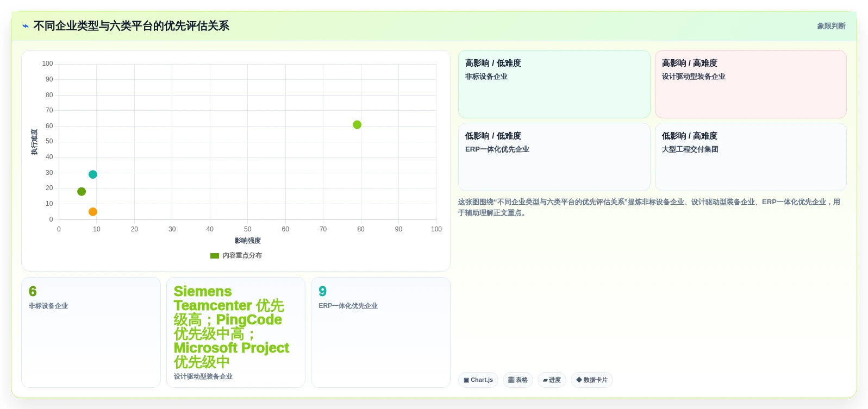Click the 象限判断 label in header
The image size is (868, 409).
coord(831,26)
